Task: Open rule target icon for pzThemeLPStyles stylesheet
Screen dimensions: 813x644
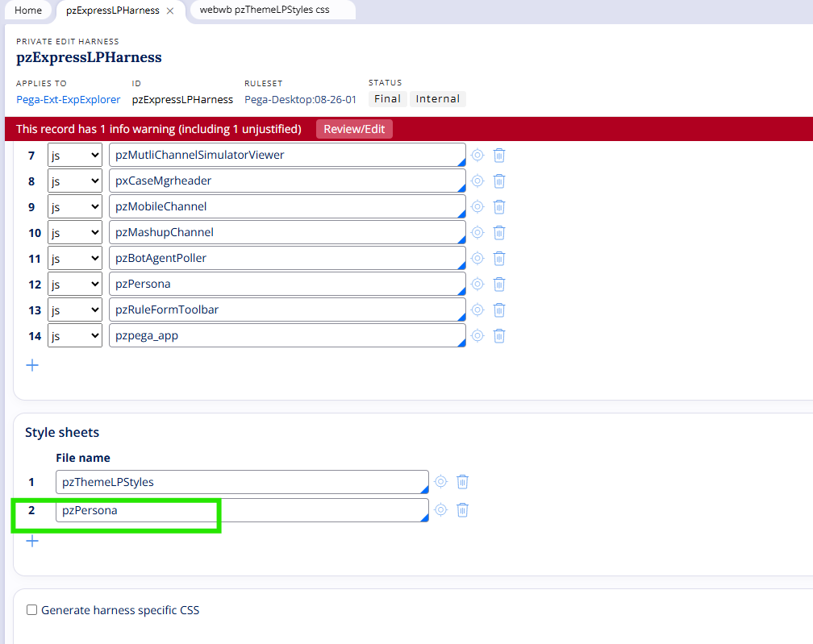Action: (440, 482)
